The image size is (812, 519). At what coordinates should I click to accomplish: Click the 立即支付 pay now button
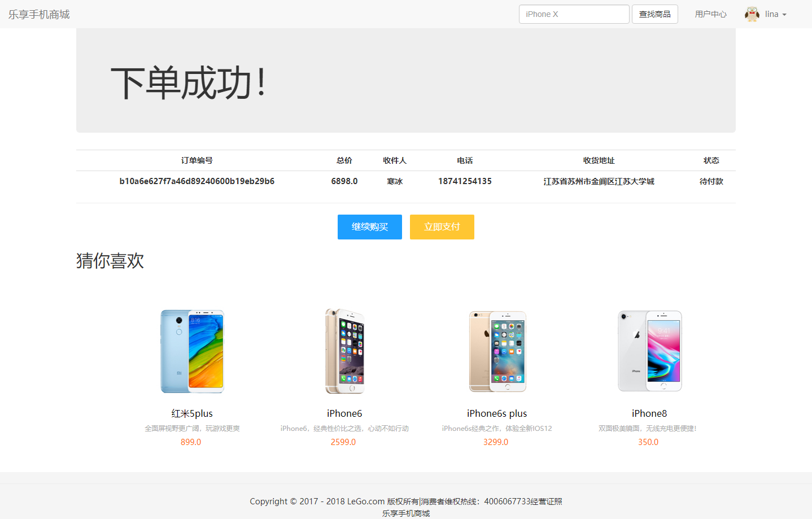click(442, 227)
